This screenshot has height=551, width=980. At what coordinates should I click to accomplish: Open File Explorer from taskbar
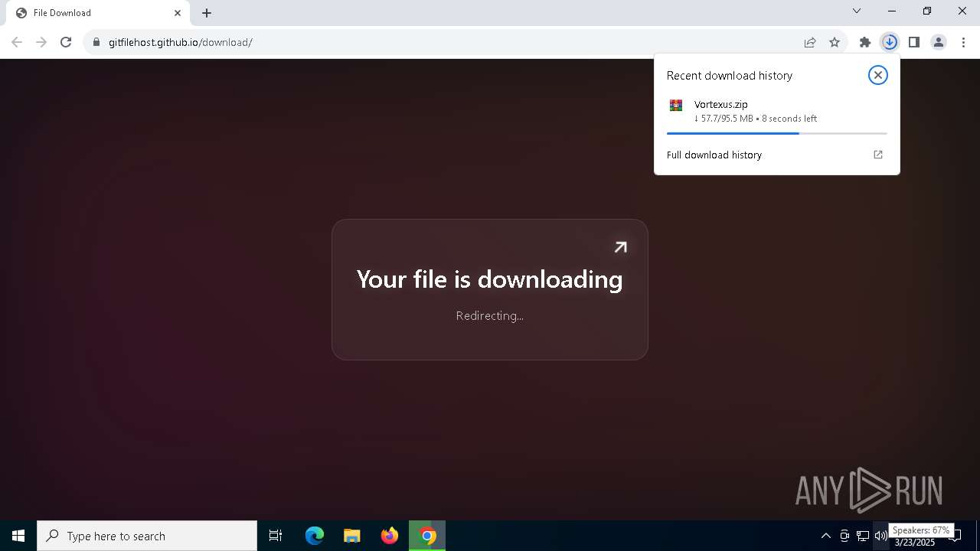352,536
